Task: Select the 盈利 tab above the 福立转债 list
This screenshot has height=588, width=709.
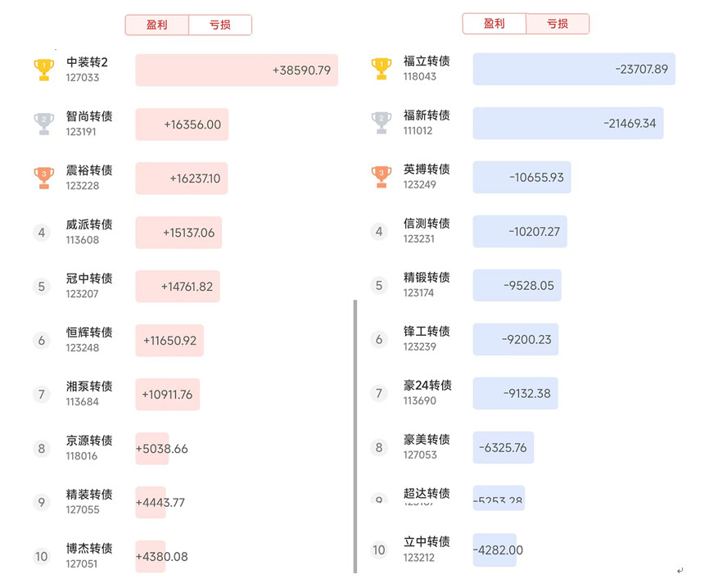Action: click(494, 25)
